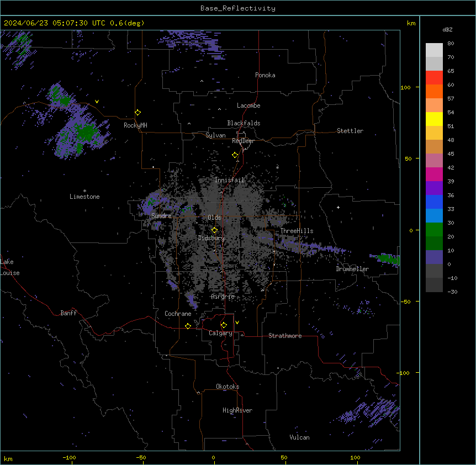476x465 pixels.
Task: Click the Limestone label
Action: (84, 197)
